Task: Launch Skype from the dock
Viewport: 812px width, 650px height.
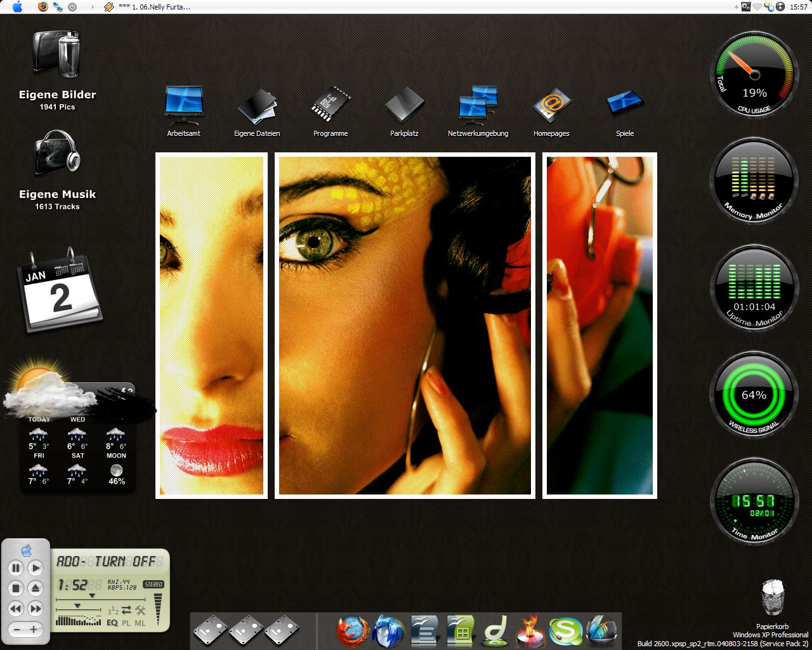Action: pos(566,632)
